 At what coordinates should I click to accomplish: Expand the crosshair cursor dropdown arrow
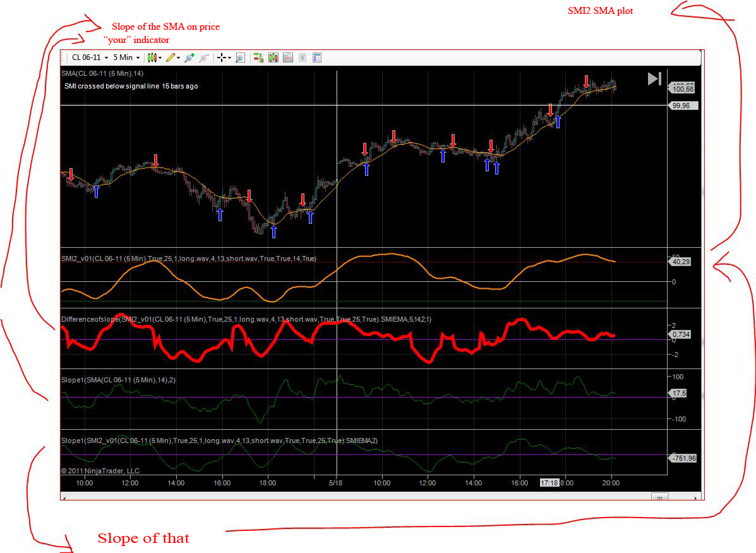click(x=229, y=58)
